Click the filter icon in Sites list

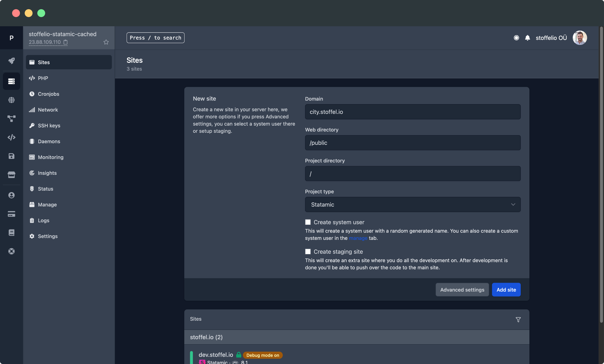[x=518, y=319]
